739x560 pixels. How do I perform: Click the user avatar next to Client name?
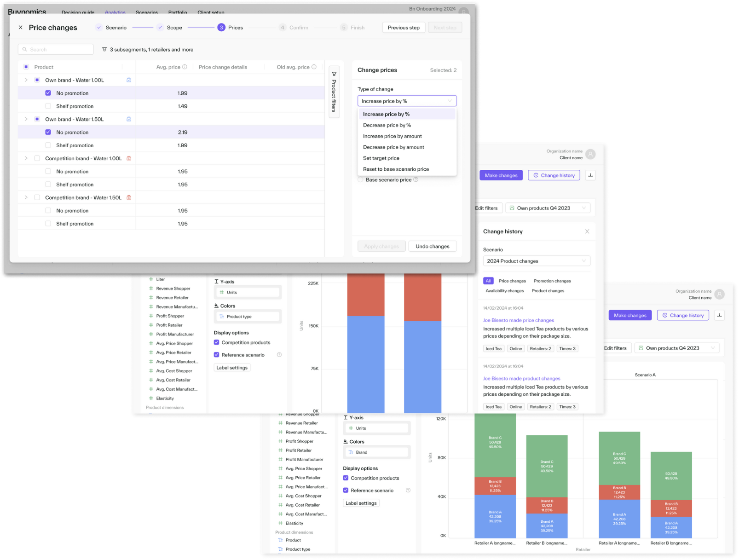pos(591,154)
